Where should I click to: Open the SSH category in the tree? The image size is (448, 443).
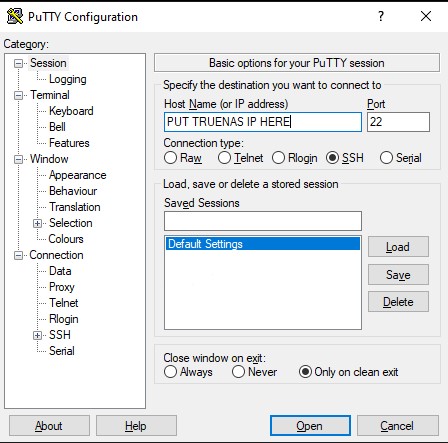click(60, 335)
